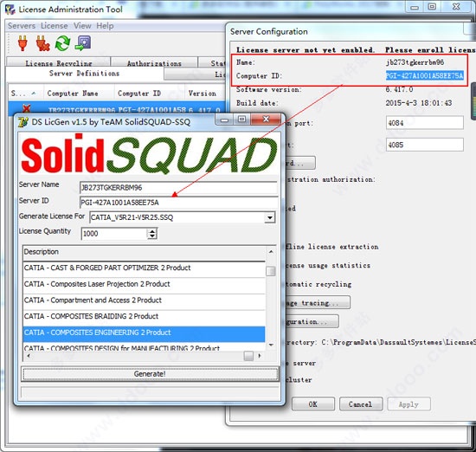Click the DS LicGen title bar icon
Viewport: 476px width, 452px height.
click(x=23, y=122)
